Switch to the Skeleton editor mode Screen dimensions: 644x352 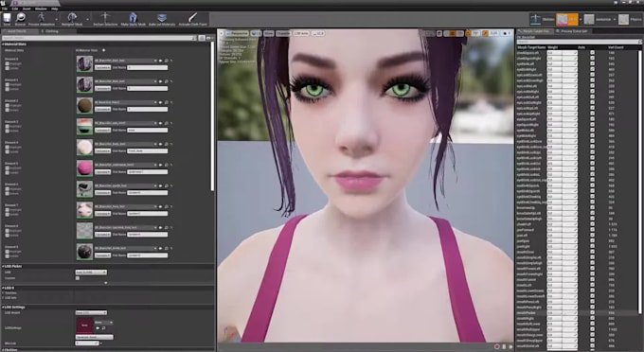point(542,19)
